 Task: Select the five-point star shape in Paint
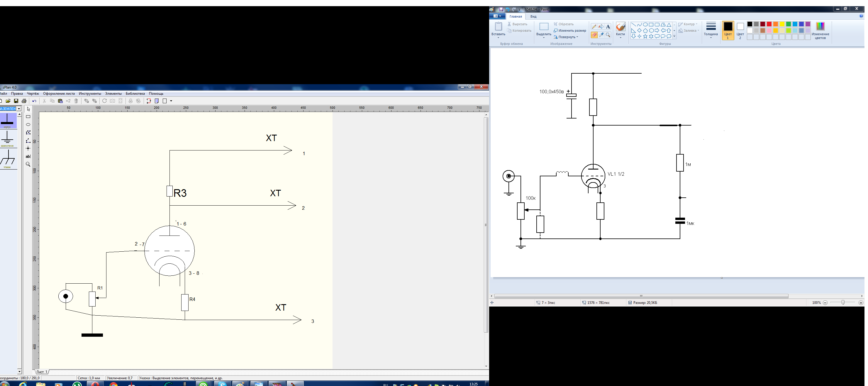click(x=645, y=36)
